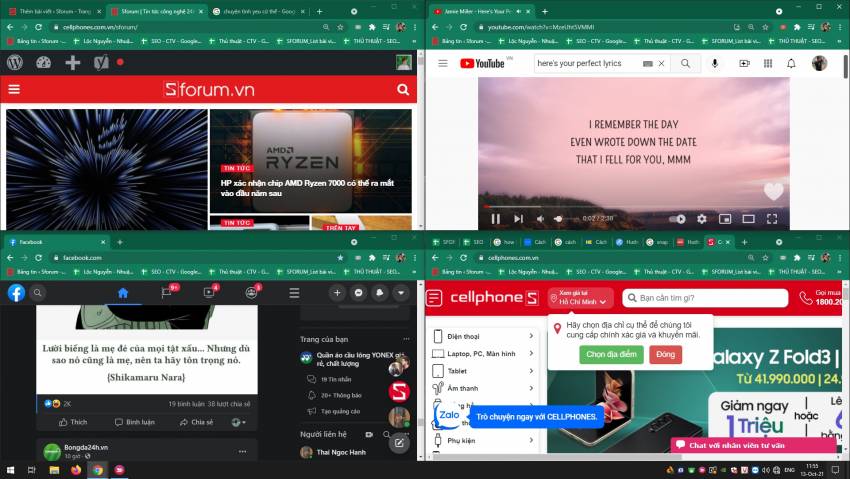The width and height of the screenshot is (850, 479).
Task: Open the Facebook hamburger menu
Action: (x=294, y=293)
